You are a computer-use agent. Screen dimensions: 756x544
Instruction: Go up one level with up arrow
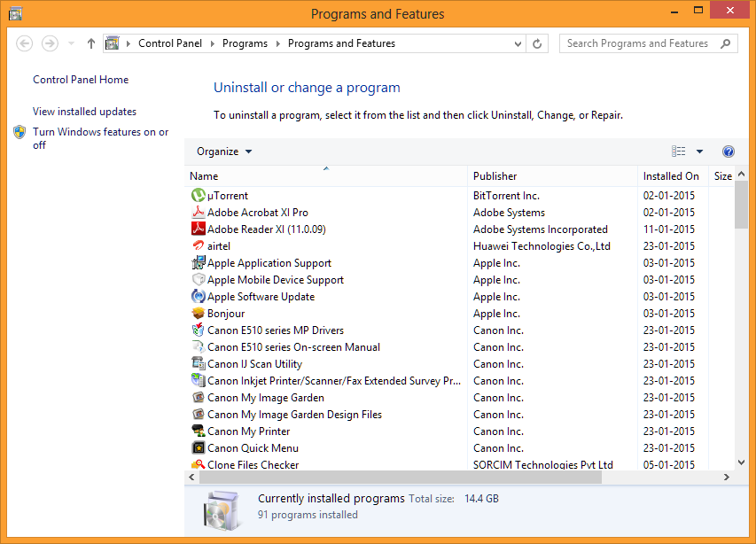(x=91, y=43)
